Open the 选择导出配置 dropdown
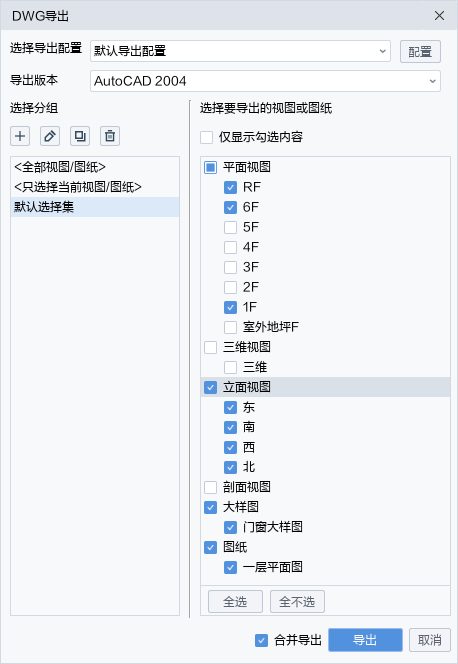Image resolution: width=458 pixels, height=664 pixels. tap(240, 51)
